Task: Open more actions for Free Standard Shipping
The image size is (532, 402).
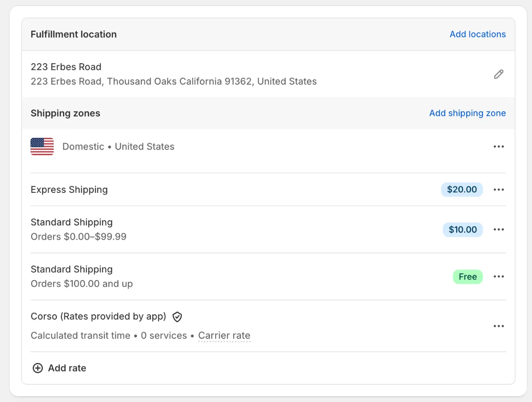Action: [499, 277]
